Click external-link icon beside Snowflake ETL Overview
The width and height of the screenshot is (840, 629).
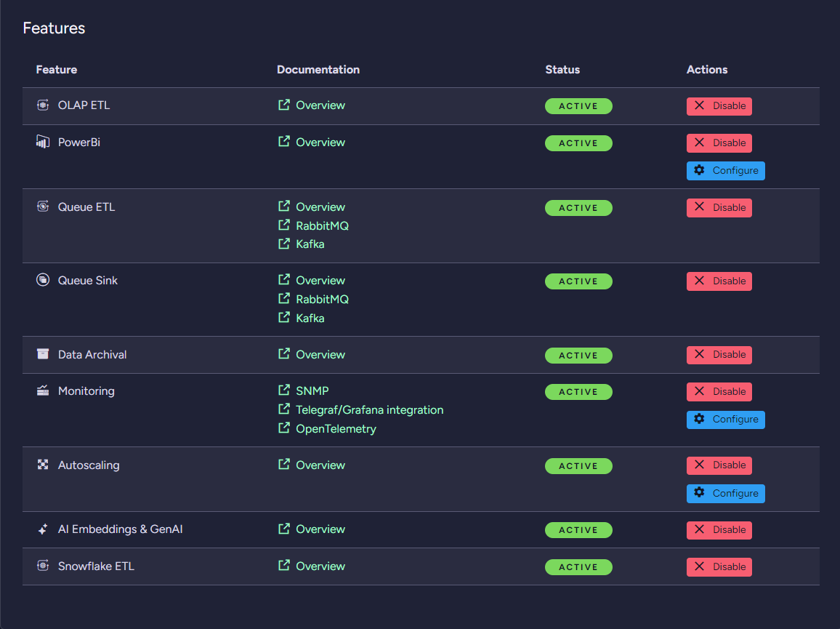(x=284, y=566)
